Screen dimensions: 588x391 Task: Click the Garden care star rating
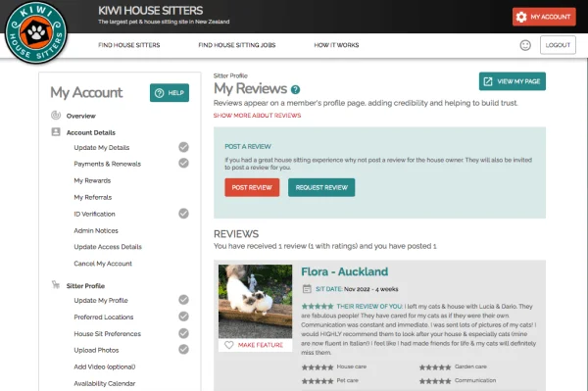click(435, 367)
